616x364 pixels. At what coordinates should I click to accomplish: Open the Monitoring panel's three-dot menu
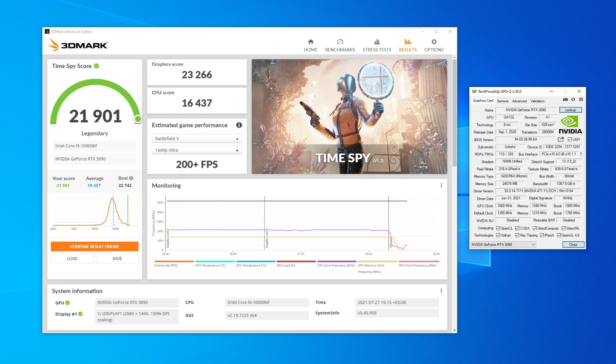point(441,185)
